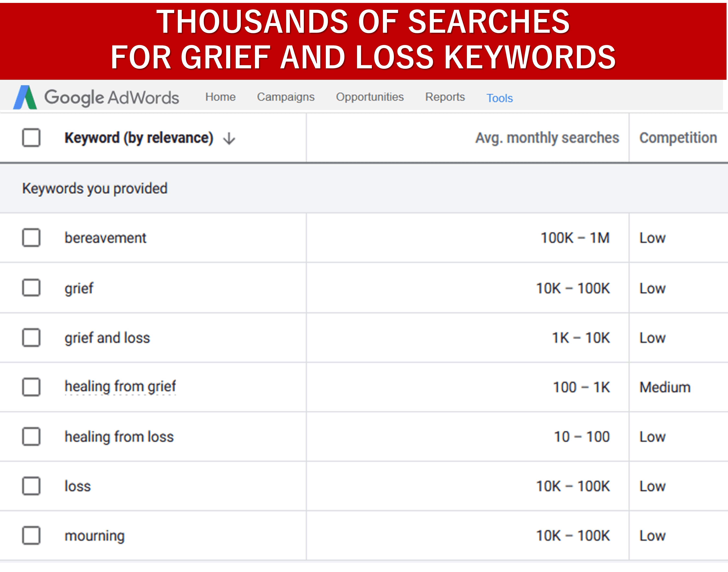Click the sort arrow next to Keyword
The image size is (728, 572).
(229, 138)
